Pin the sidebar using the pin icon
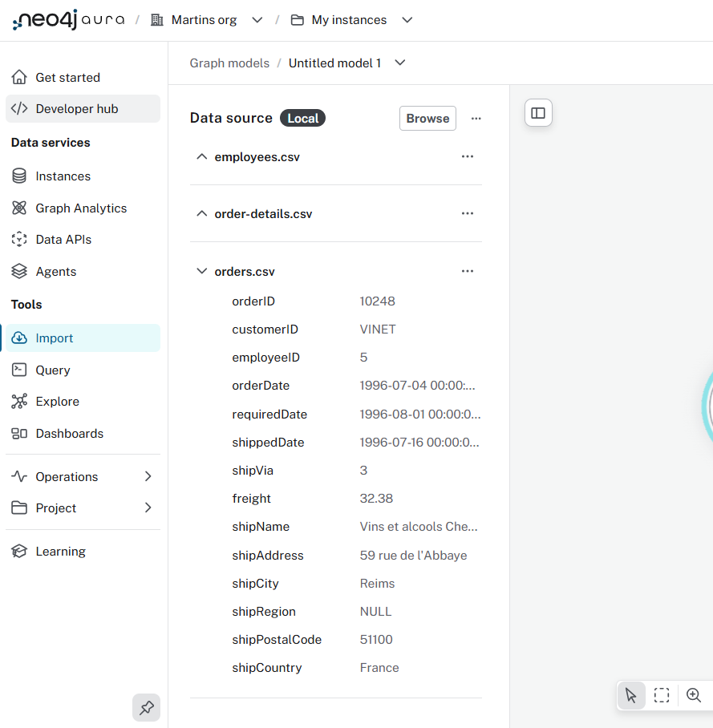 click(x=146, y=708)
